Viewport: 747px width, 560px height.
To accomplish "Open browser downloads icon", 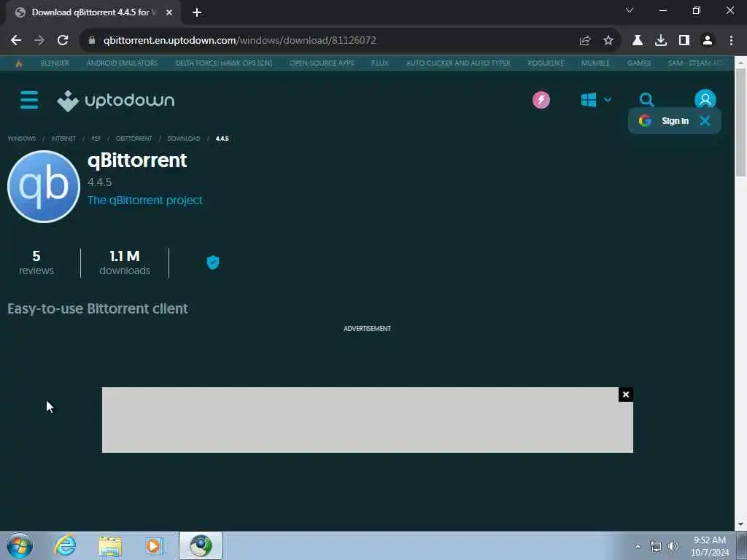I will pos(661,41).
